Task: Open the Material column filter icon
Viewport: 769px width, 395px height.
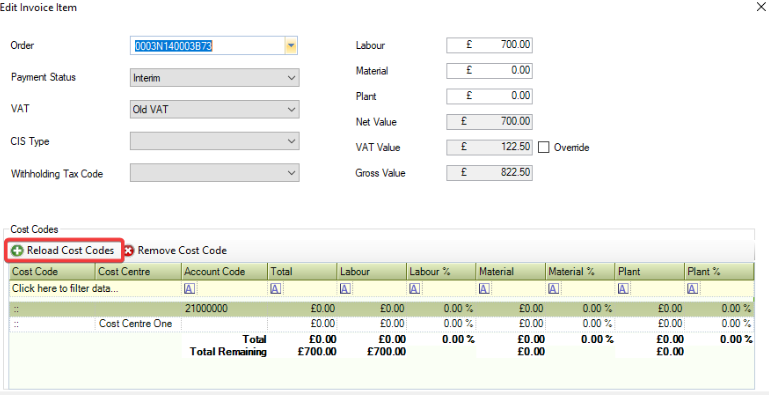Action: point(484,289)
